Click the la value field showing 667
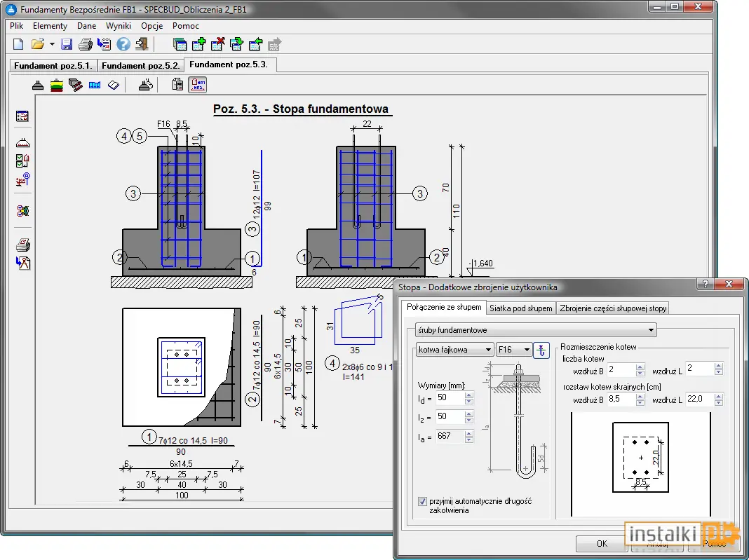The image size is (749, 560). click(x=450, y=436)
